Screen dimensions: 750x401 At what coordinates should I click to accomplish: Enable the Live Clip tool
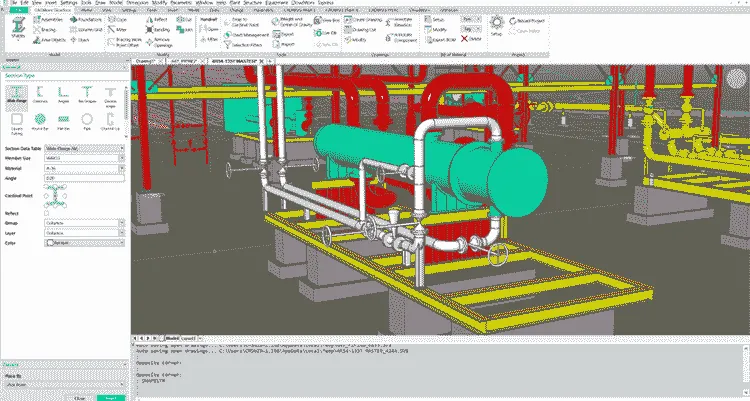(326, 33)
